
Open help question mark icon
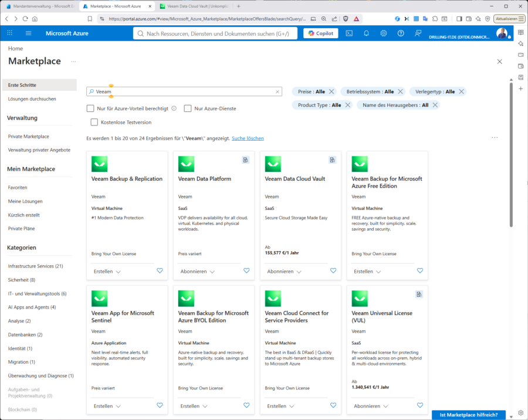(x=401, y=33)
